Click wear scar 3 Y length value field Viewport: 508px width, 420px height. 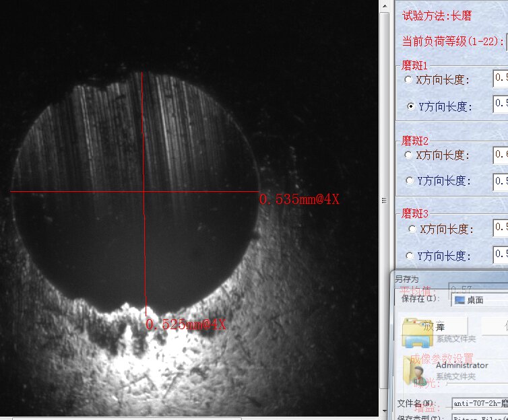500,256
